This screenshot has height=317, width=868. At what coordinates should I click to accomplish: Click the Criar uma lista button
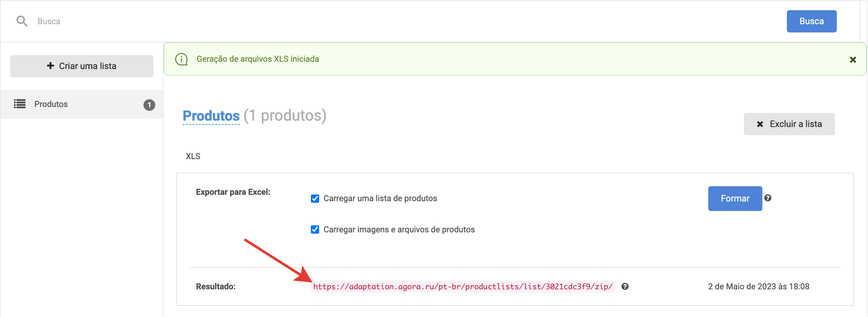pyautogui.click(x=81, y=66)
